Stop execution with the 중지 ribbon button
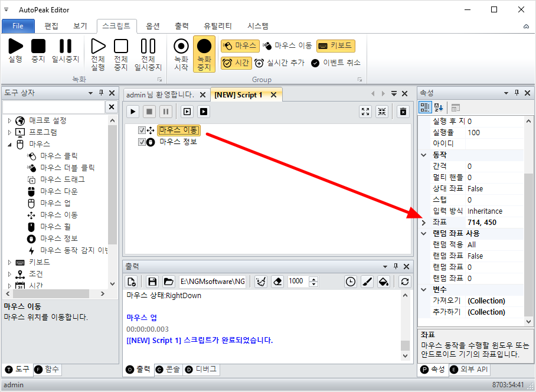536x392 pixels. [38, 51]
